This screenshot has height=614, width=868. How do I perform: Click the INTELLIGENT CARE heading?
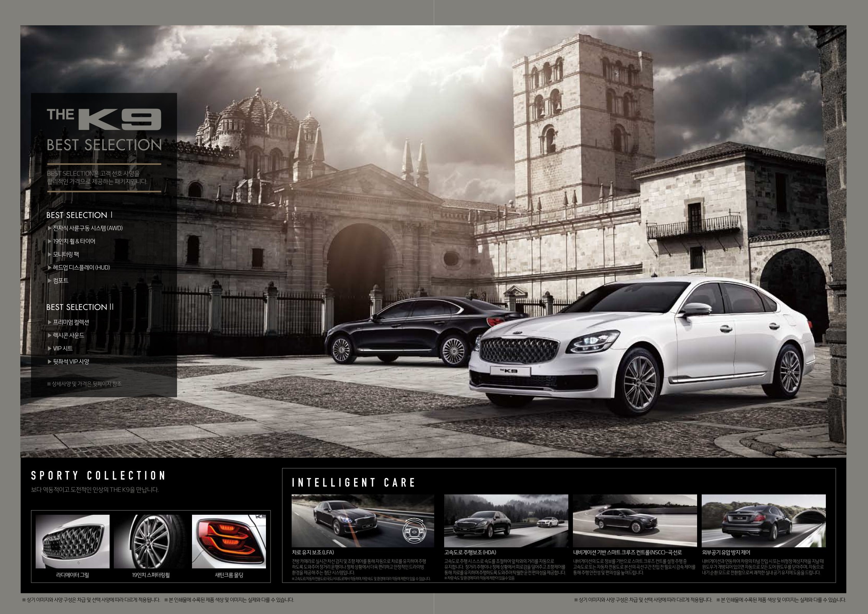tap(353, 483)
